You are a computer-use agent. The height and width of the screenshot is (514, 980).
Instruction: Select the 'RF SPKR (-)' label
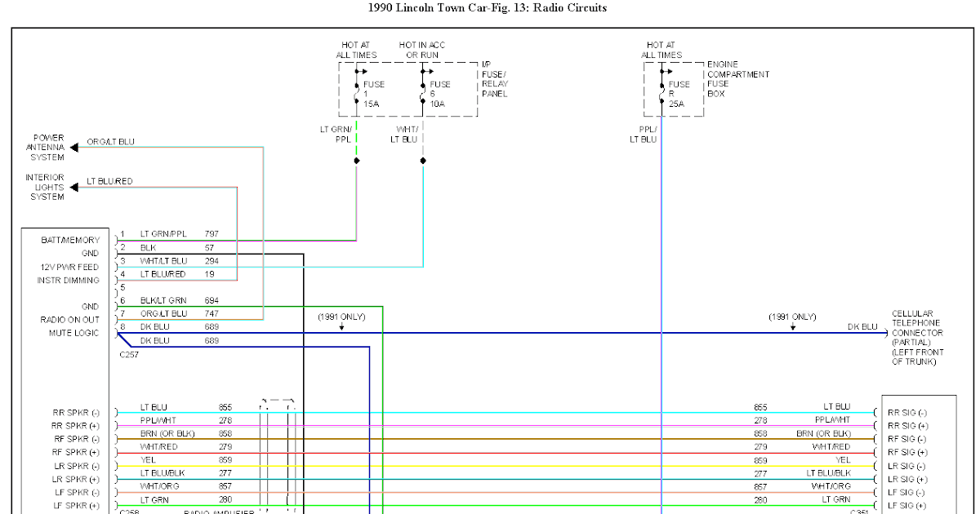point(75,439)
